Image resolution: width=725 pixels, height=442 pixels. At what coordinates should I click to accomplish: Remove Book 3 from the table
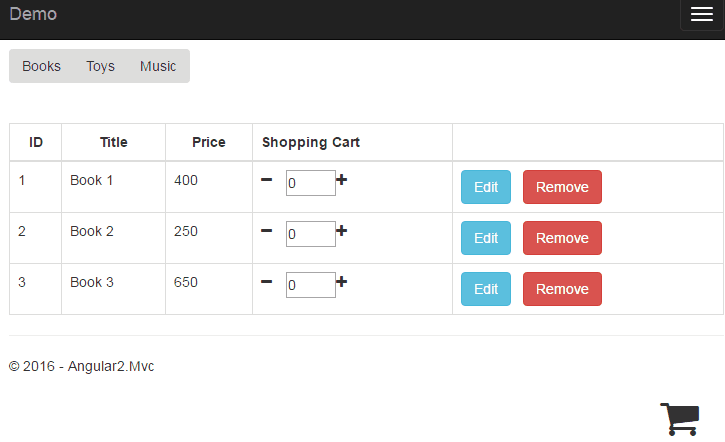(562, 289)
